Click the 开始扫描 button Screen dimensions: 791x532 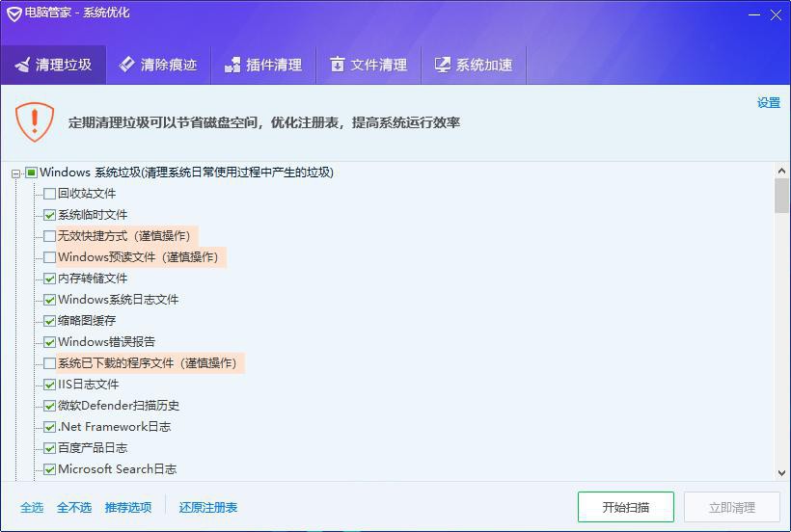(625, 507)
